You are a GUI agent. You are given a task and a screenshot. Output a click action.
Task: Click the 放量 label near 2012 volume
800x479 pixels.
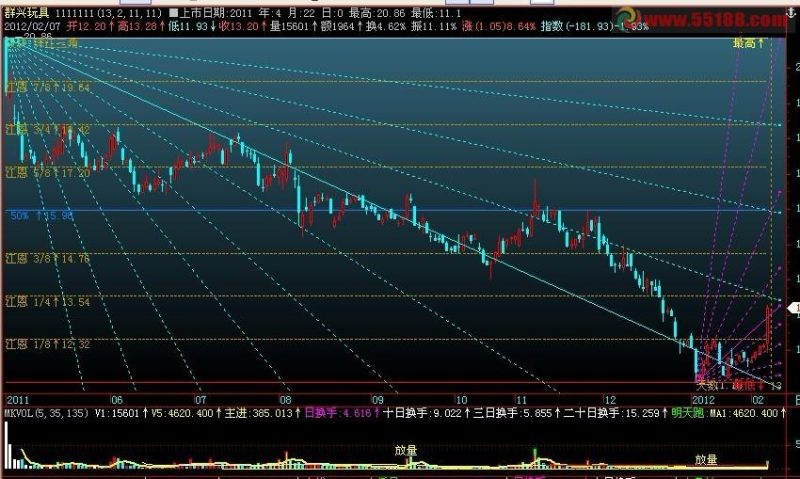(706, 460)
